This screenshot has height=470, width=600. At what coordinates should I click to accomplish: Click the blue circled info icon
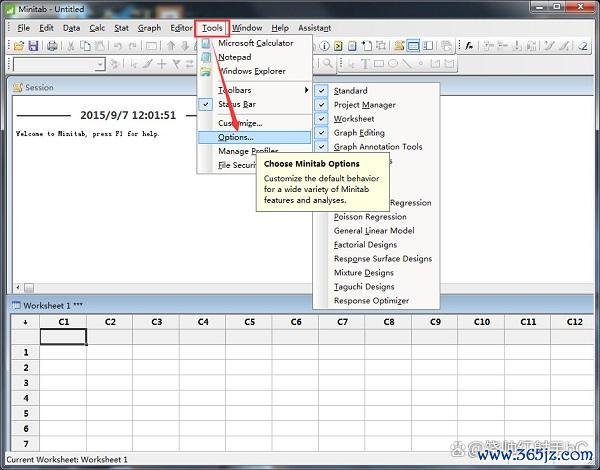(324, 46)
